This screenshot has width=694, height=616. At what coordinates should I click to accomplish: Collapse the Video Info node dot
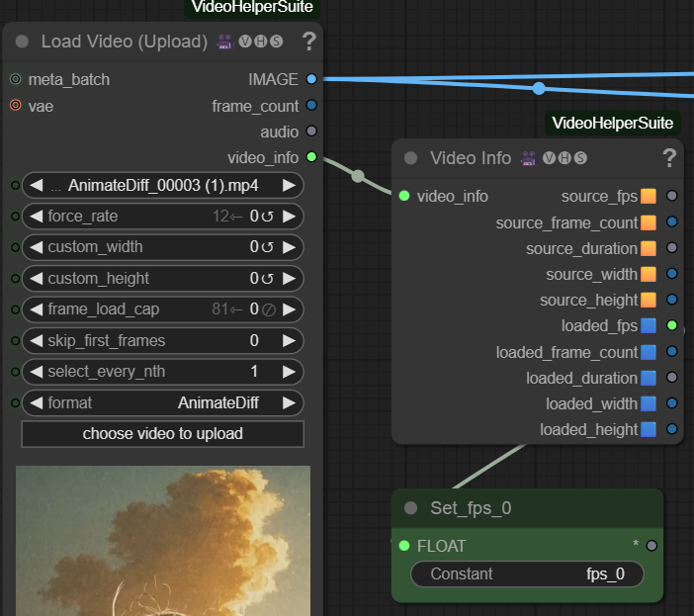(x=410, y=158)
